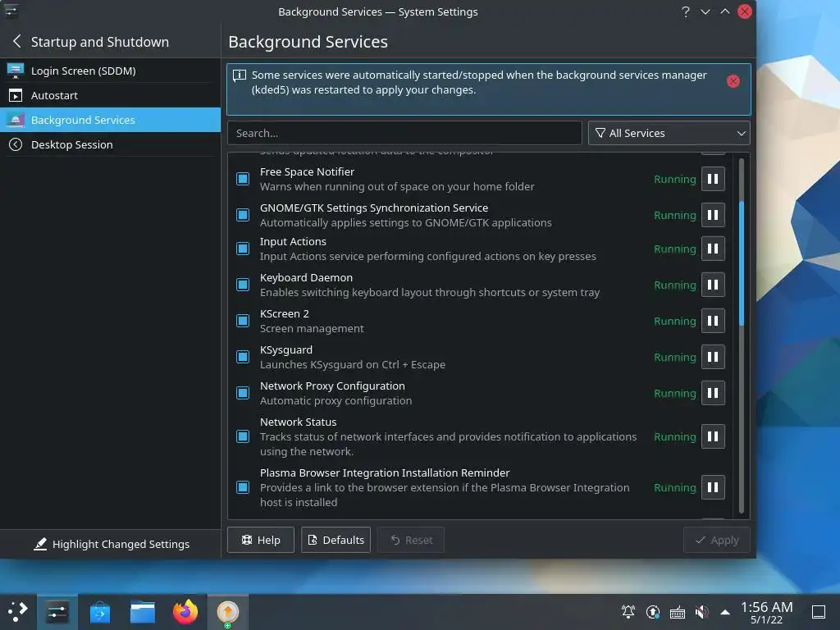Click the Help button
Viewport: 840px width, 630px height.
tap(260, 540)
